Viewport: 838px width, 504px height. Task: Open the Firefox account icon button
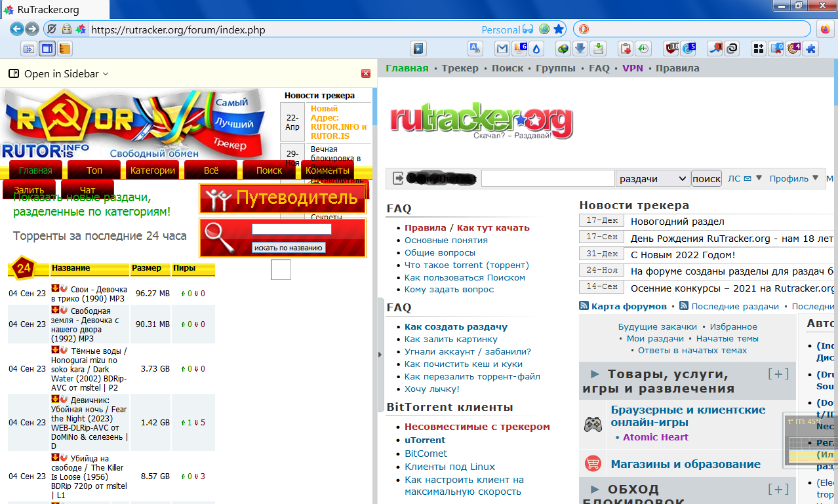coord(826,29)
